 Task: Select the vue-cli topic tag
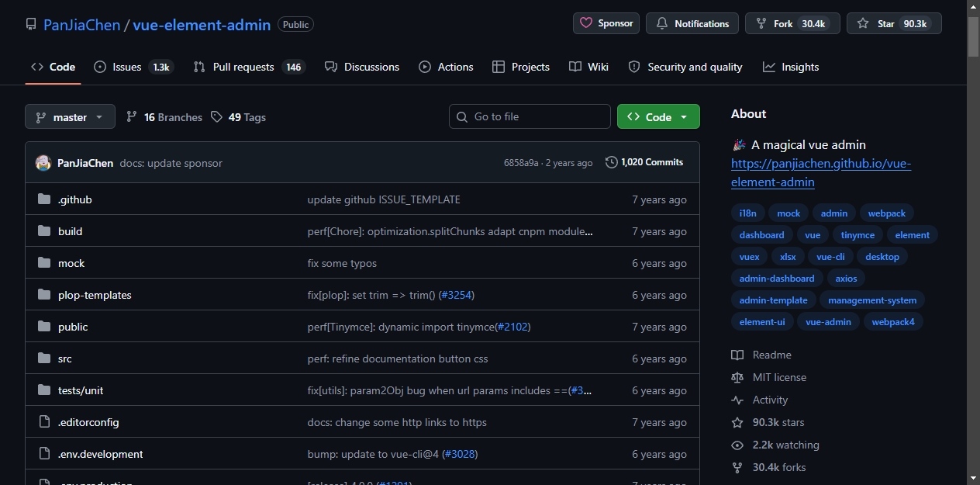coord(830,256)
